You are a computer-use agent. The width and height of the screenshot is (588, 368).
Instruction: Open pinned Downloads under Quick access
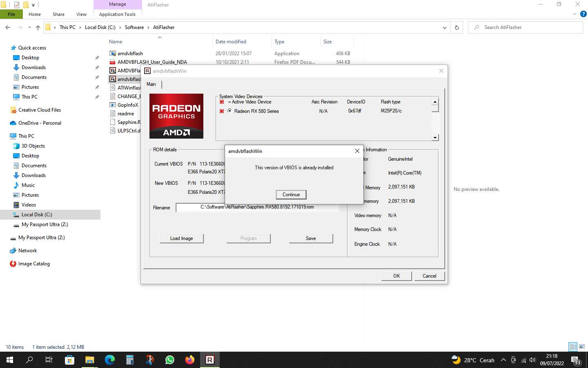coord(33,67)
